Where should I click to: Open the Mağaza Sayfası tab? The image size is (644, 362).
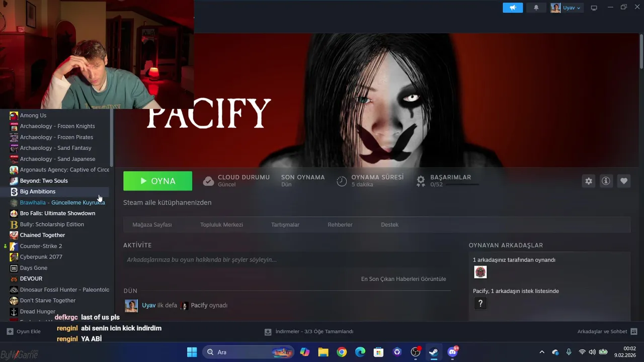coord(152,225)
